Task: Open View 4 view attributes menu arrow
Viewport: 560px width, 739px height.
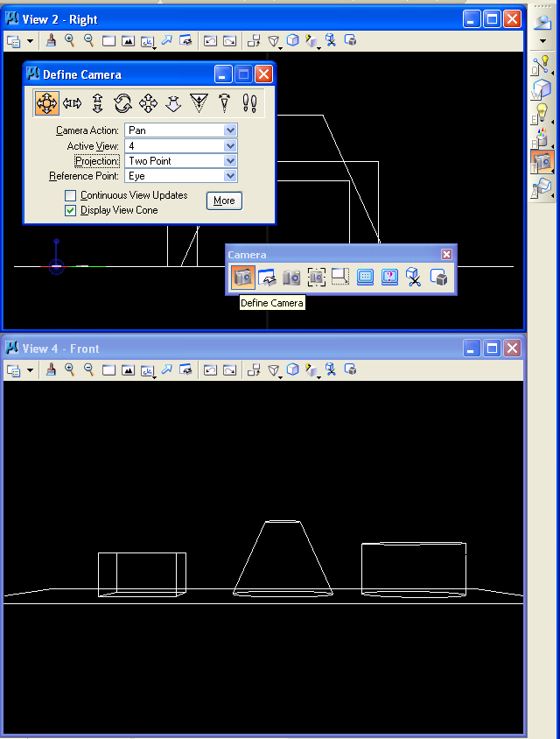Action: point(30,370)
